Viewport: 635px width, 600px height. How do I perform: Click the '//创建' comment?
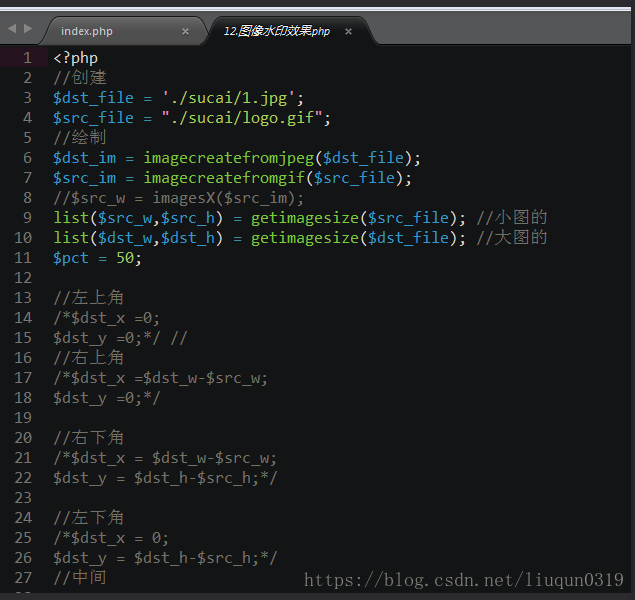(80, 78)
